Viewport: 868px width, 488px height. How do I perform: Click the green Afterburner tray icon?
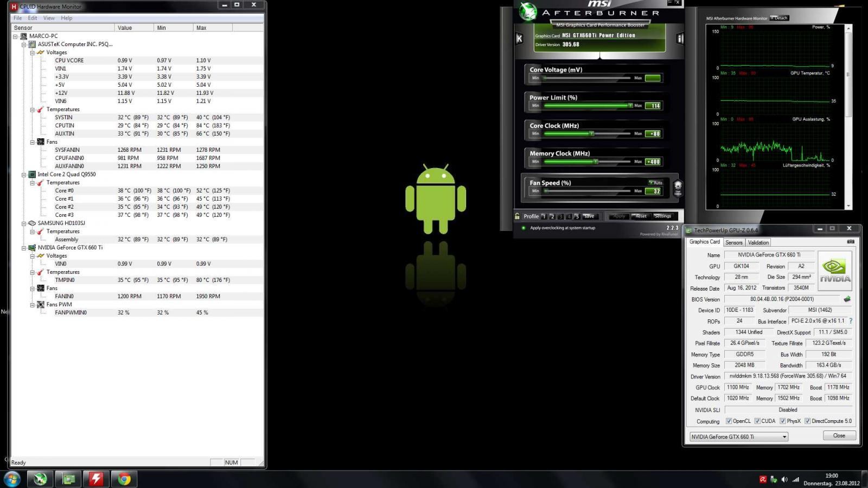[x=774, y=479]
